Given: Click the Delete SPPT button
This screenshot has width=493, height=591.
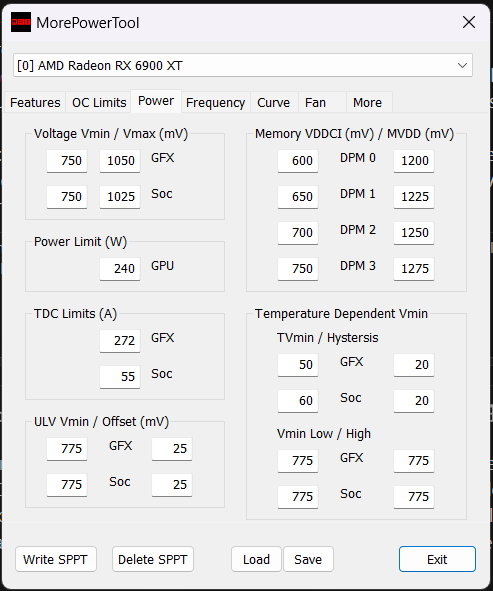Looking at the screenshot, I should coord(153,559).
